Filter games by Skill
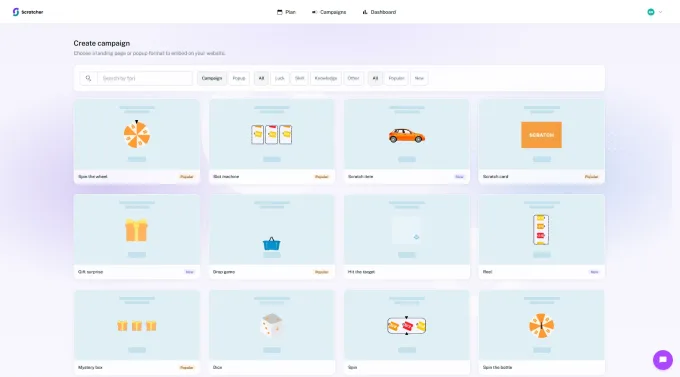680x377 pixels. [299, 79]
